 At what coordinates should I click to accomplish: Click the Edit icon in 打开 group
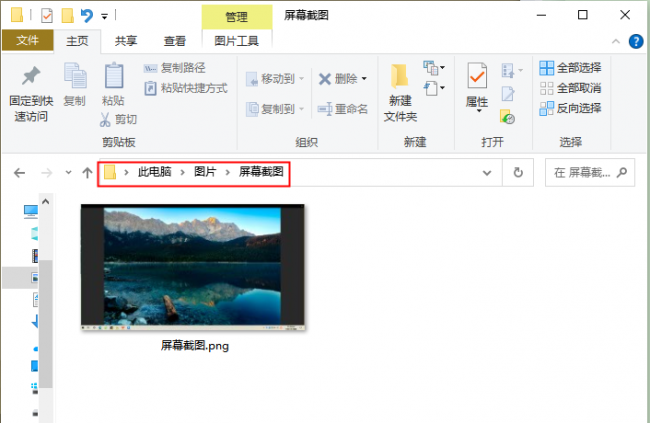pyautogui.click(x=508, y=94)
